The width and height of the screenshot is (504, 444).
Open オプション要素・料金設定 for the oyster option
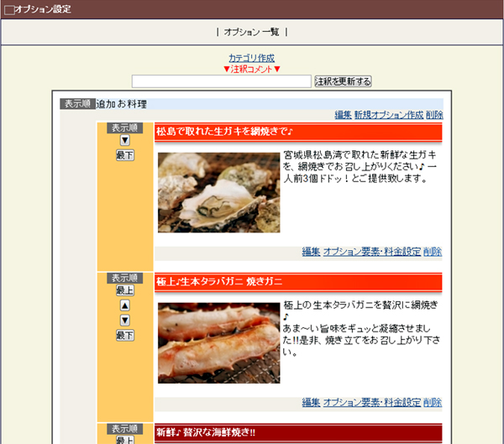(372, 252)
